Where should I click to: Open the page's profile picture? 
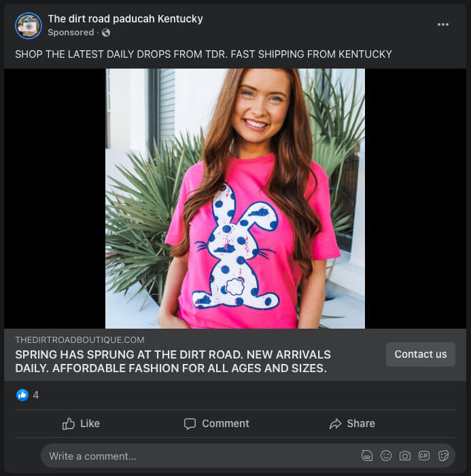click(28, 25)
